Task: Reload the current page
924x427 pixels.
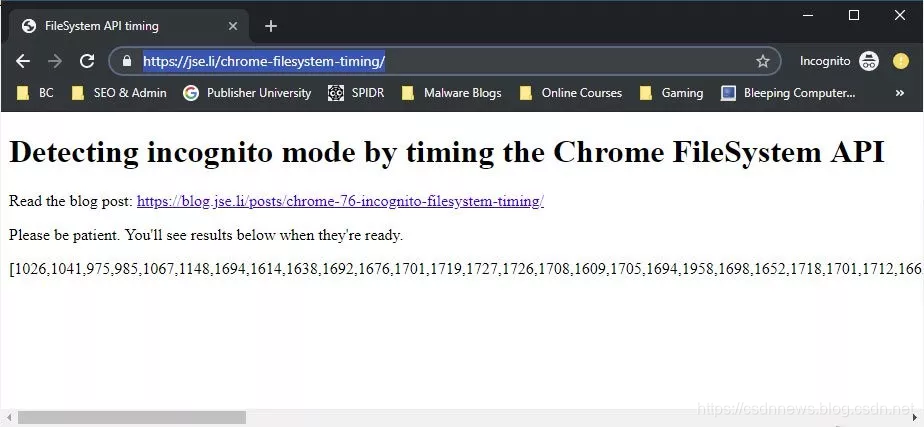Action: coord(87,61)
